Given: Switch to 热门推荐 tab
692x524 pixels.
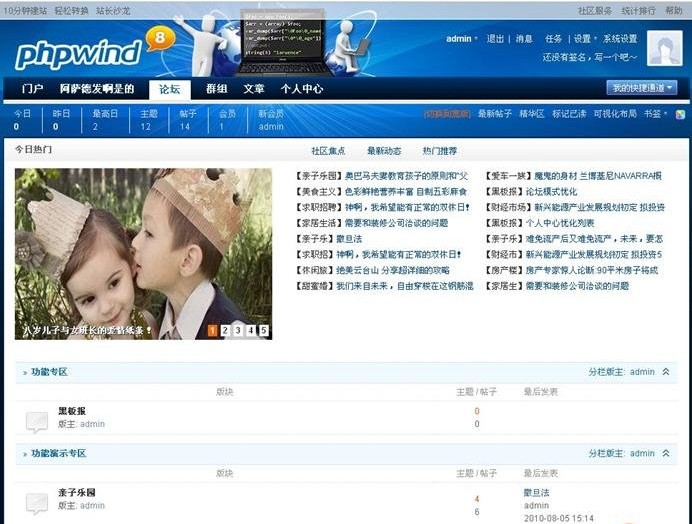Looking at the screenshot, I should click(x=440, y=151).
